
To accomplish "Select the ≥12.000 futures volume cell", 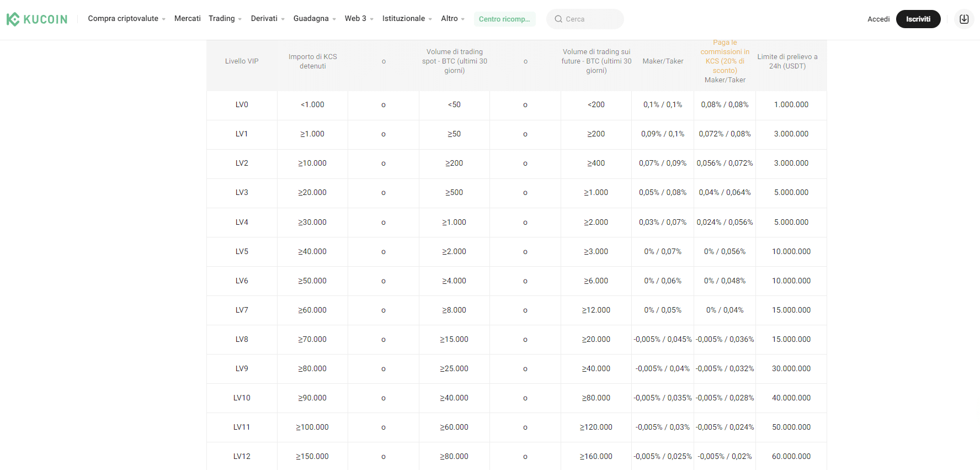I will [x=596, y=310].
